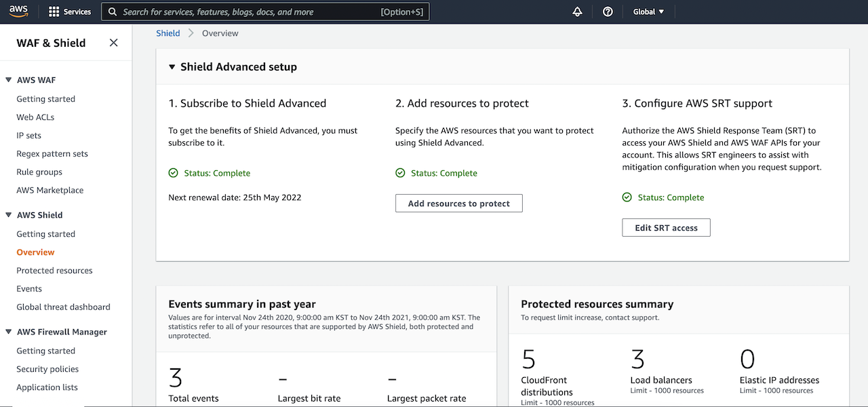Open the Shield breadcrumb link
This screenshot has width=868, height=407.
(167, 33)
